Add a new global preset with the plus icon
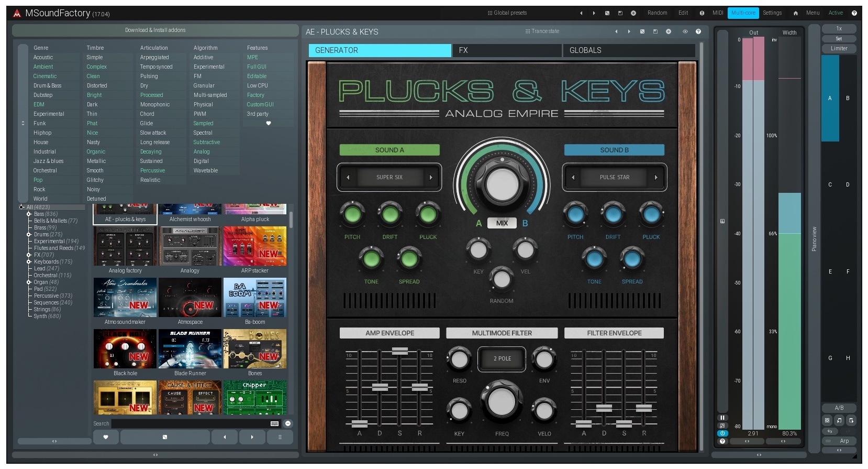This screenshot has width=868, height=469. coord(633,13)
